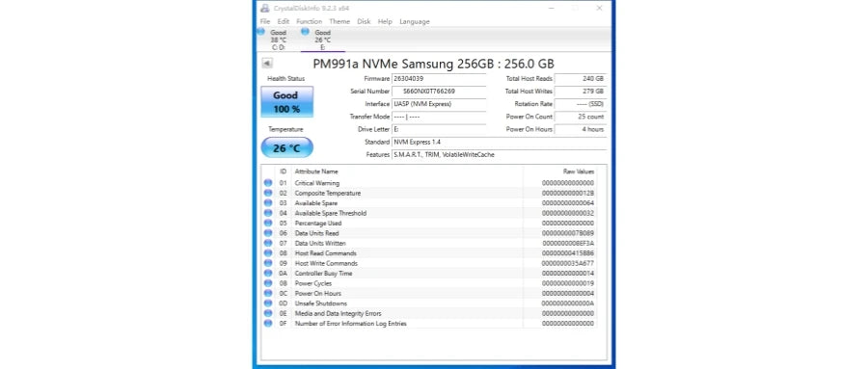
Task: Click the status icon for Controller Busy Time
Action: [x=268, y=273]
